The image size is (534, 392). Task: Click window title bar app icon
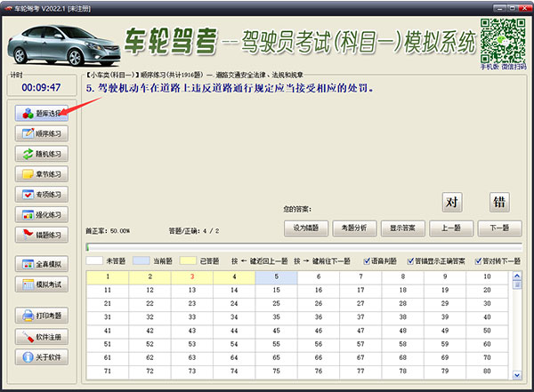tap(9, 9)
